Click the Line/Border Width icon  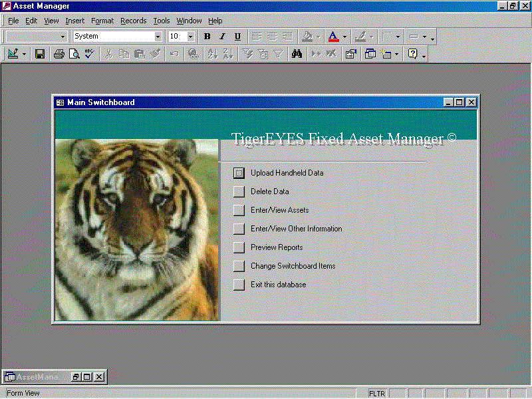(x=387, y=37)
